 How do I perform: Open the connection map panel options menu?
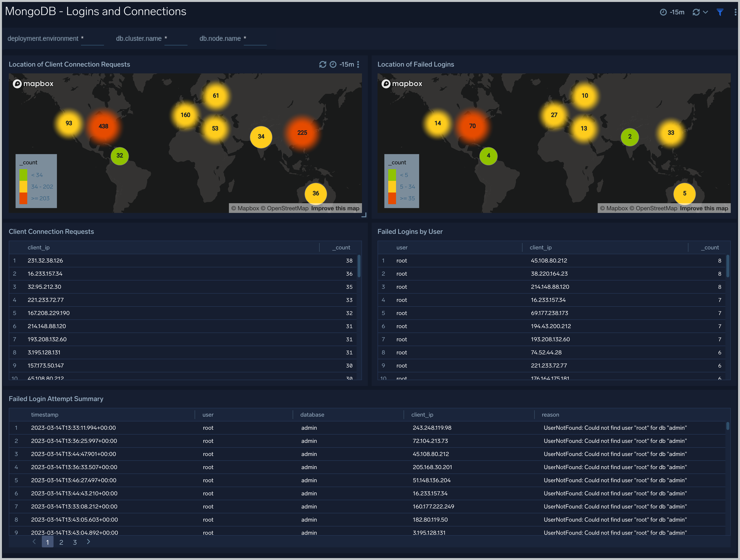tap(358, 64)
